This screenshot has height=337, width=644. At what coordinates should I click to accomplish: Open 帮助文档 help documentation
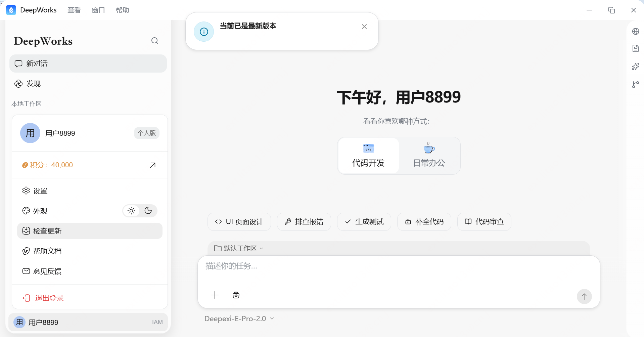[90, 251]
